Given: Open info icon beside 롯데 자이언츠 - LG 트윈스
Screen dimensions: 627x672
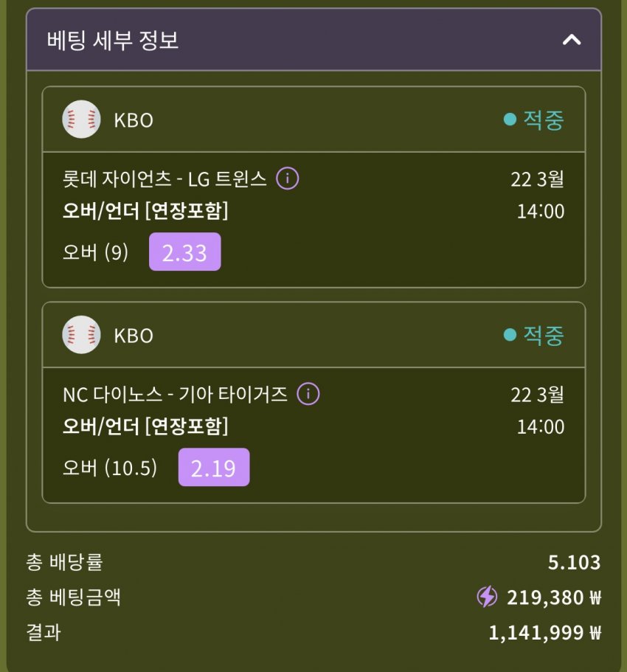Looking at the screenshot, I should point(288,179).
